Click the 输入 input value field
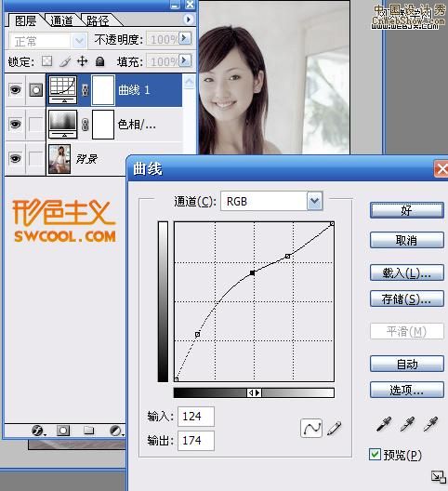This screenshot has height=491, width=448. point(196,417)
